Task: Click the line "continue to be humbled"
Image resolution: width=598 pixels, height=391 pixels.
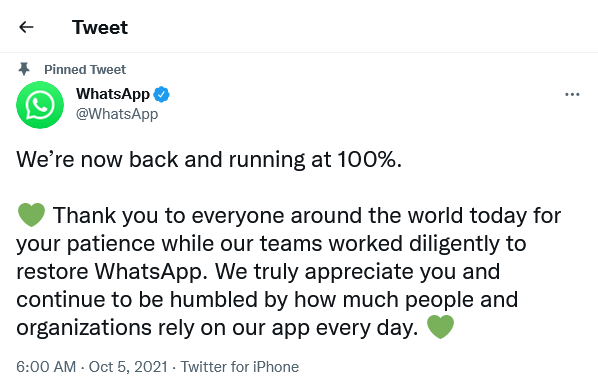Action: [x=267, y=299]
